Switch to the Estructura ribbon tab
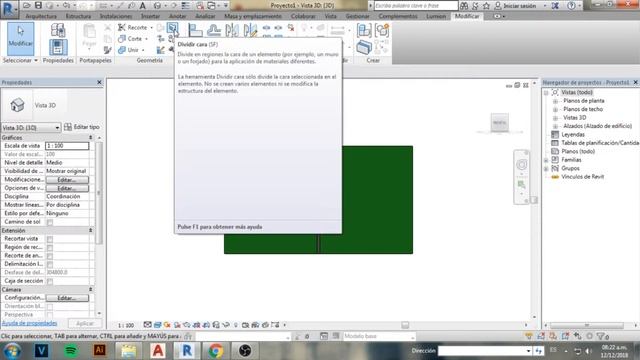The height and width of the screenshot is (360, 640). coord(78,16)
